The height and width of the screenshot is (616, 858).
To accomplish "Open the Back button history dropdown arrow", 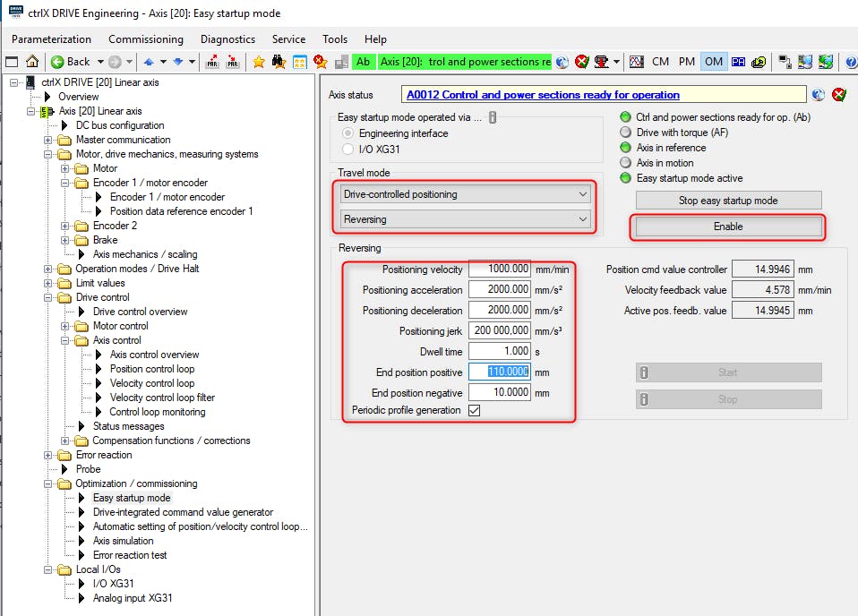I will click(x=100, y=62).
